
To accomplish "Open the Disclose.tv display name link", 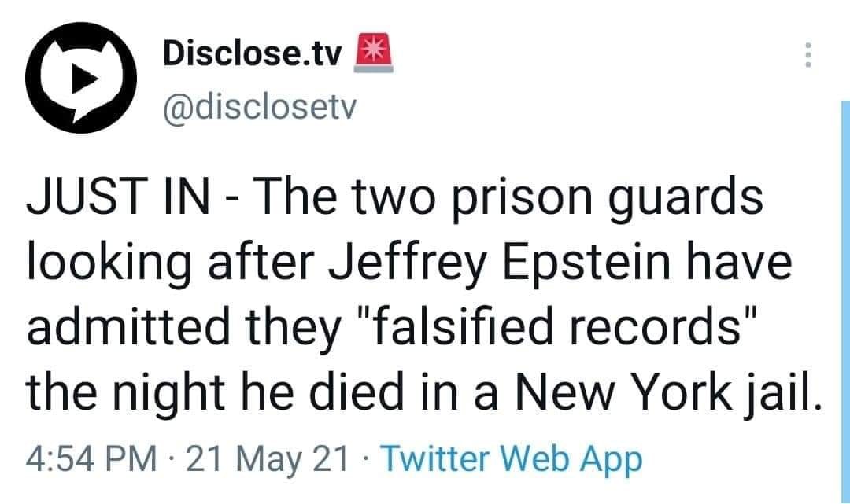I will click(253, 54).
